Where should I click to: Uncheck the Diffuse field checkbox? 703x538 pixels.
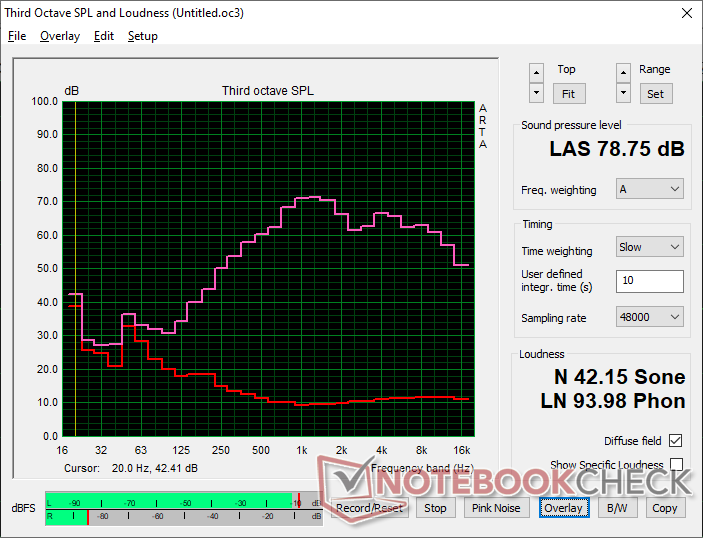676,441
